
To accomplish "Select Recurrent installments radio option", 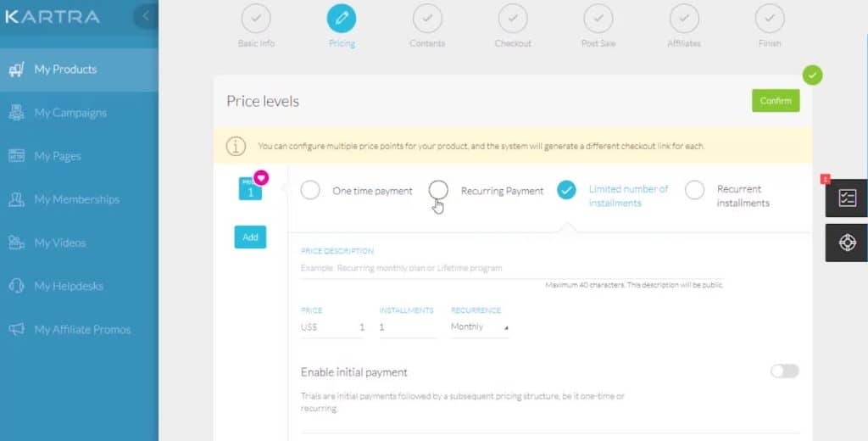I will [695, 190].
